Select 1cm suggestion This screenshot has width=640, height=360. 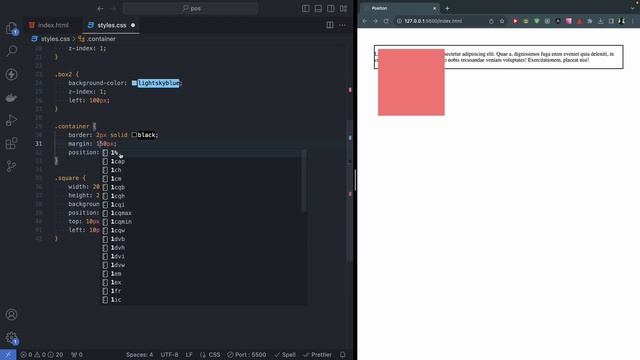coord(204,178)
